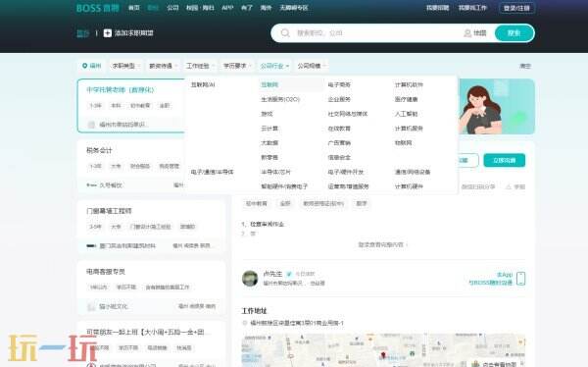Image resolution: width=588 pixels, height=367 pixels.
Task: Select 社交网络与媒体 in the industry list
Action: click(348, 114)
